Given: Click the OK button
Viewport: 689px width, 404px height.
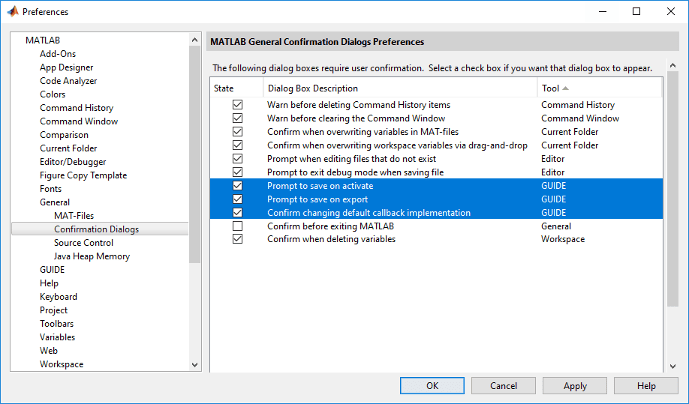Looking at the screenshot, I should [x=432, y=385].
